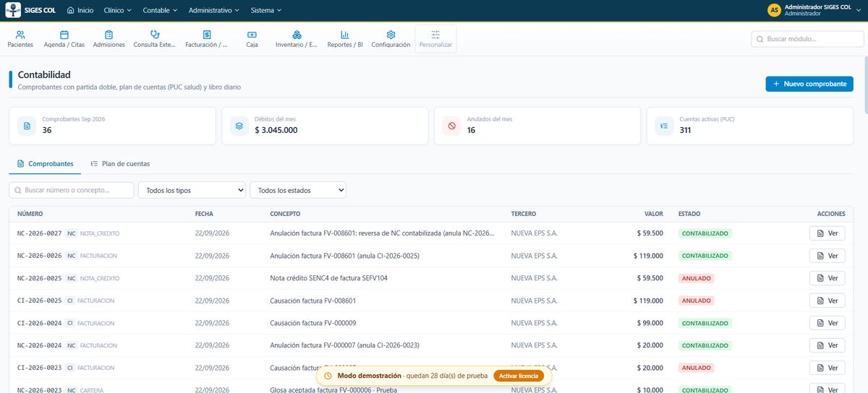Image resolution: width=868 pixels, height=393 pixels.
Task: View comprobante CI-2026-0025
Action: click(827, 301)
